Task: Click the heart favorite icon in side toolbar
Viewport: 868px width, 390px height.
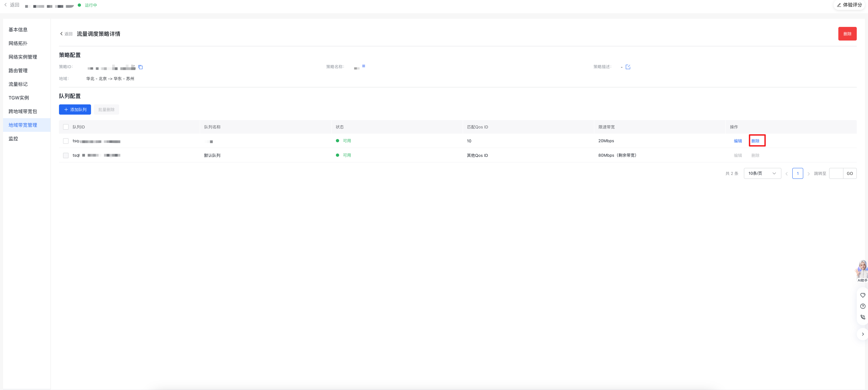Action: point(863,295)
